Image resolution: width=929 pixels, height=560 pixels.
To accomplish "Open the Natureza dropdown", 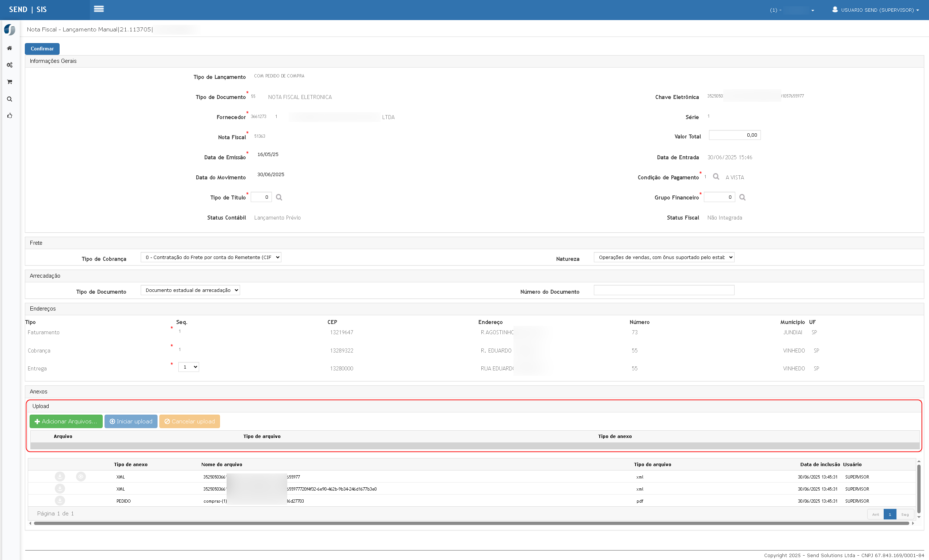I will [664, 258].
